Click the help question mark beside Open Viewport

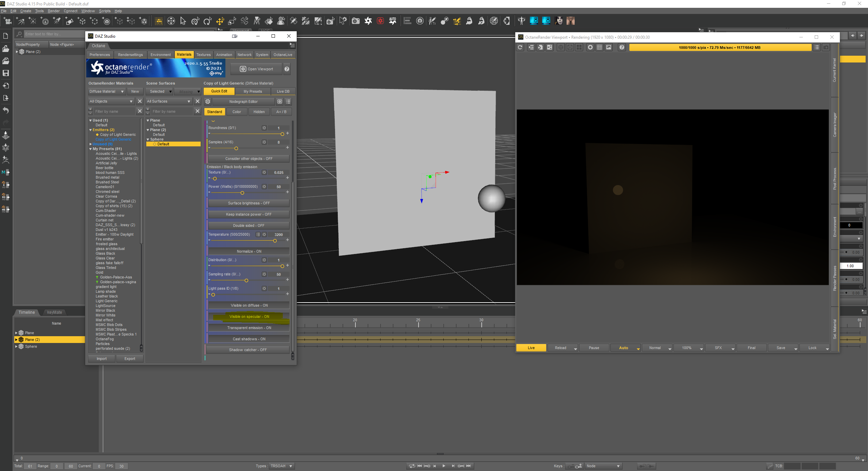click(287, 69)
